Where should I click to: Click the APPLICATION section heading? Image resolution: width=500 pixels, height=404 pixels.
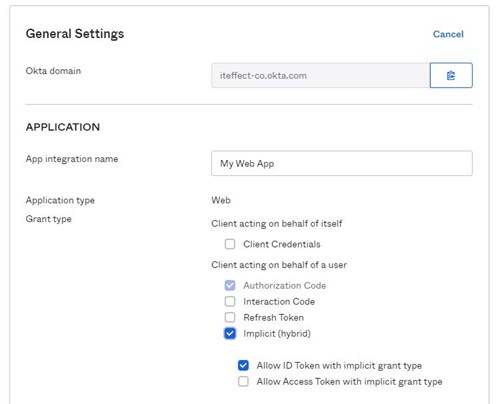pos(63,127)
